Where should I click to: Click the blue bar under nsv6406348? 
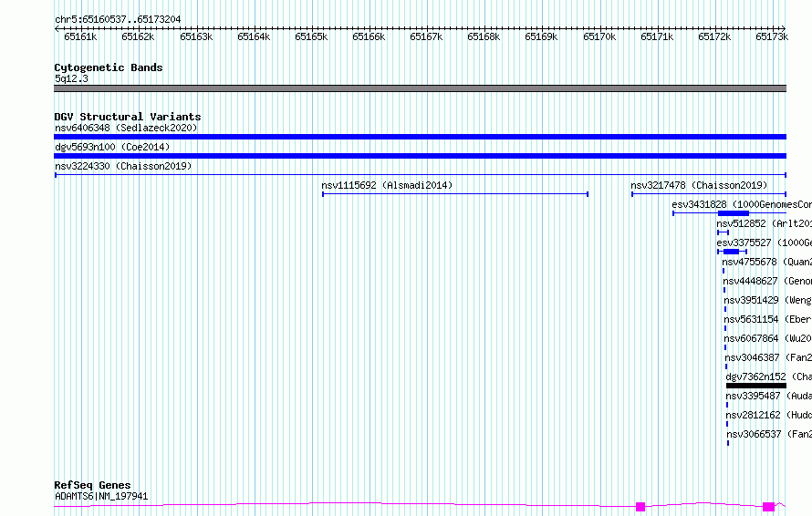coord(420,137)
